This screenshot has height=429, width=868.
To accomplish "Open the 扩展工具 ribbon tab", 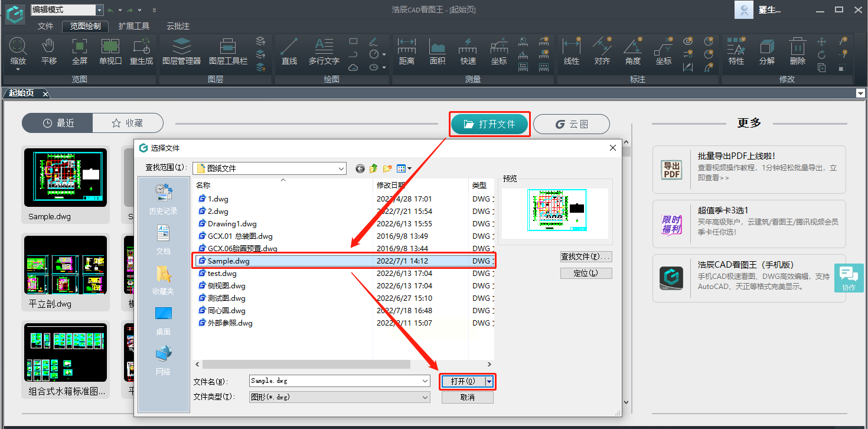I will point(134,26).
